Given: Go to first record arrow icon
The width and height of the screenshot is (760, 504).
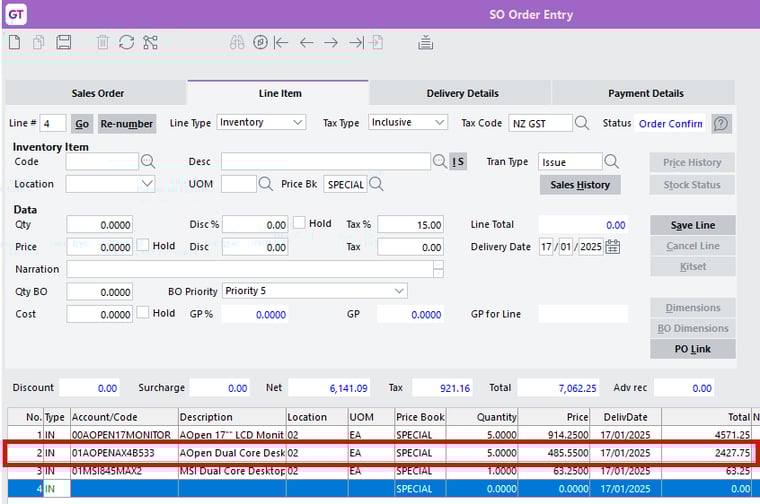Looking at the screenshot, I should [281, 42].
